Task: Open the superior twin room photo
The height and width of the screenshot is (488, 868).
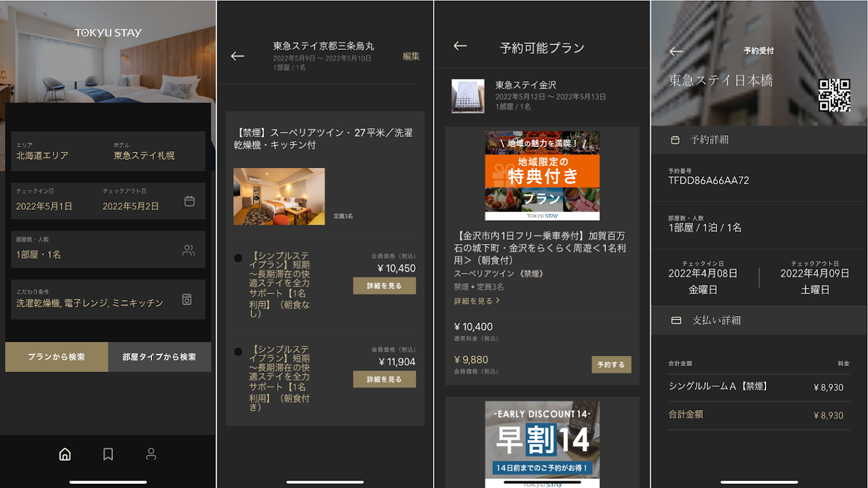Action: pyautogui.click(x=279, y=196)
